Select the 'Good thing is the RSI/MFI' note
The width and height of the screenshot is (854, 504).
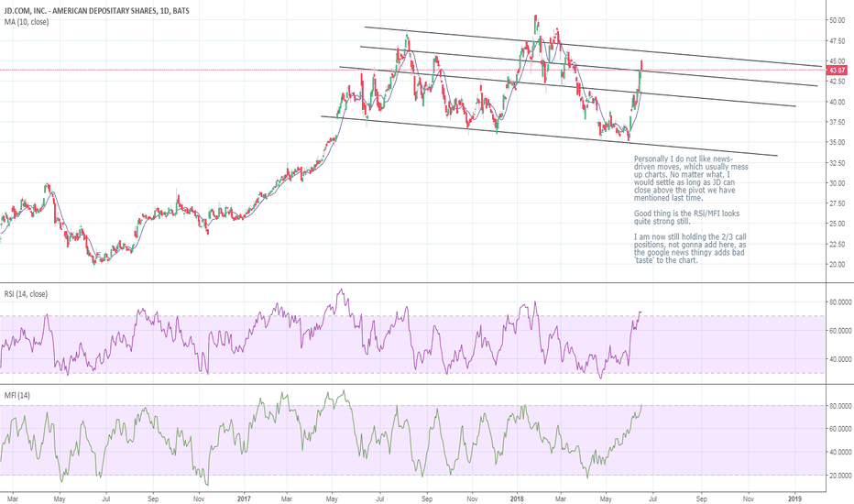(687, 217)
